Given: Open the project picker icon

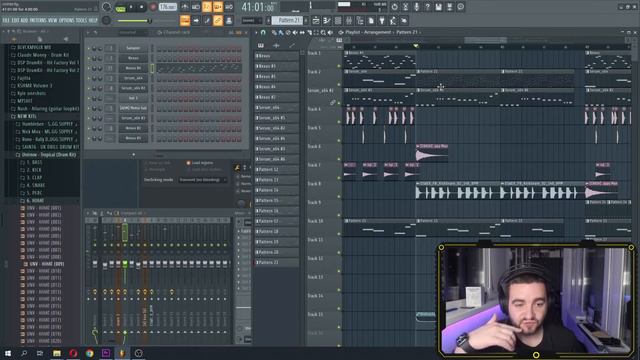Looking at the screenshot, I should pyautogui.click(x=371, y=20).
